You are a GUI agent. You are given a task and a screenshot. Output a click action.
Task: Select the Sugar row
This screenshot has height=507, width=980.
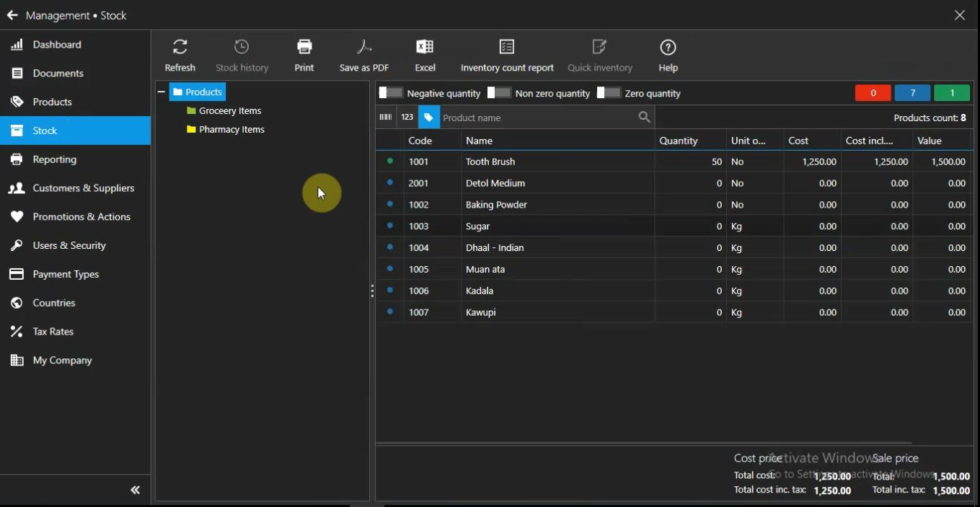coord(674,226)
